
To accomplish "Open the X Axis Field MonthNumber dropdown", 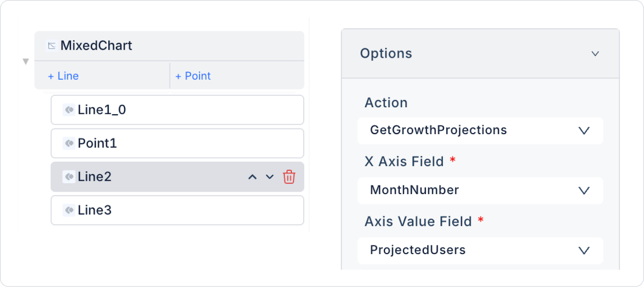I will coord(480,190).
